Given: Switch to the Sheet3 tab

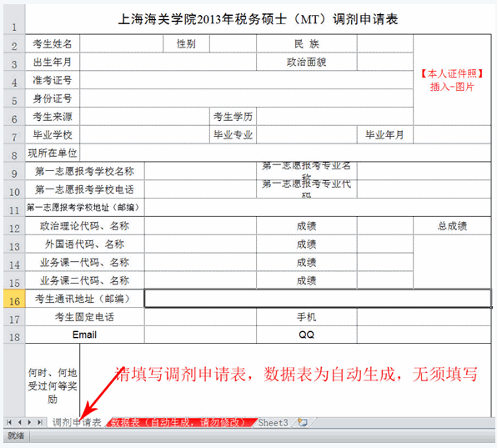Looking at the screenshot, I should [x=273, y=422].
